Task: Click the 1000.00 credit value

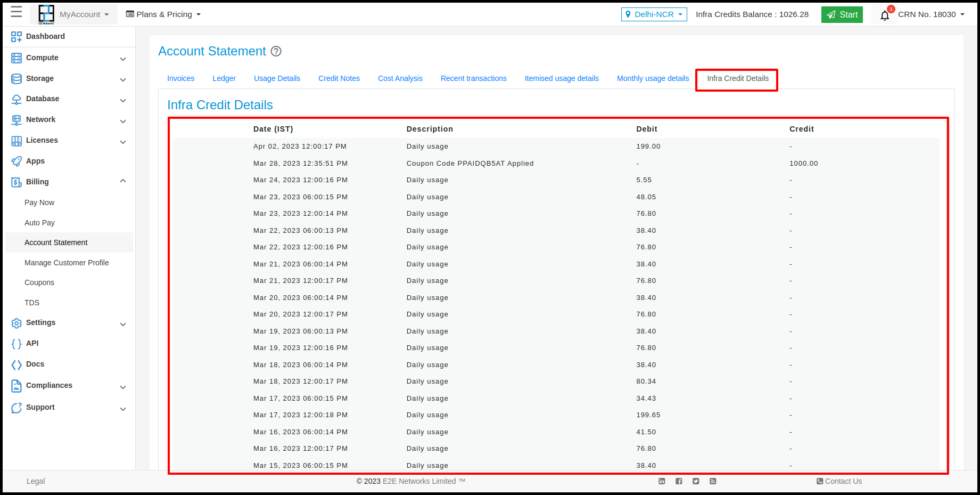Action: coord(804,164)
